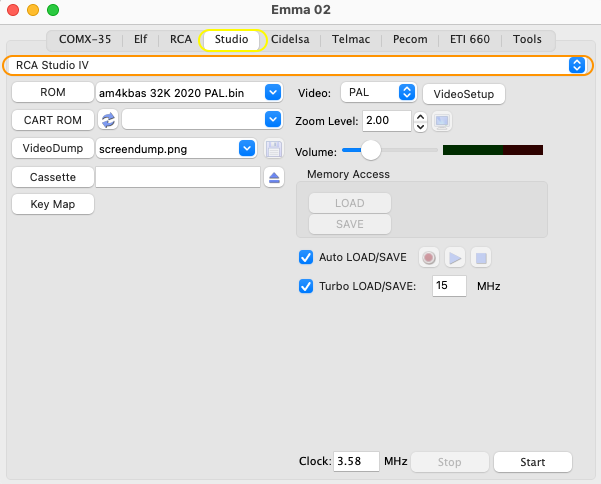Click in the Zoom Level value field

point(387,121)
